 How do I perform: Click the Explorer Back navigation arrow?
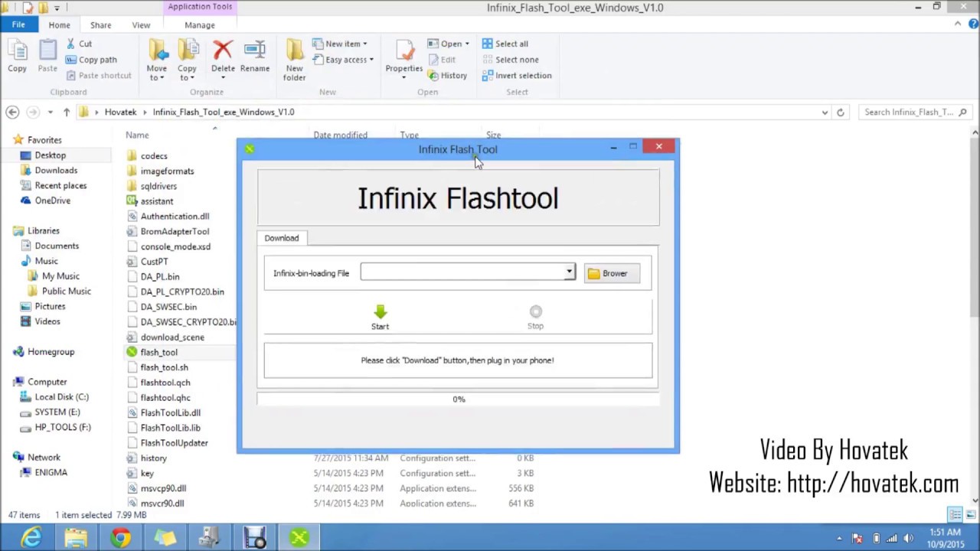click(11, 112)
